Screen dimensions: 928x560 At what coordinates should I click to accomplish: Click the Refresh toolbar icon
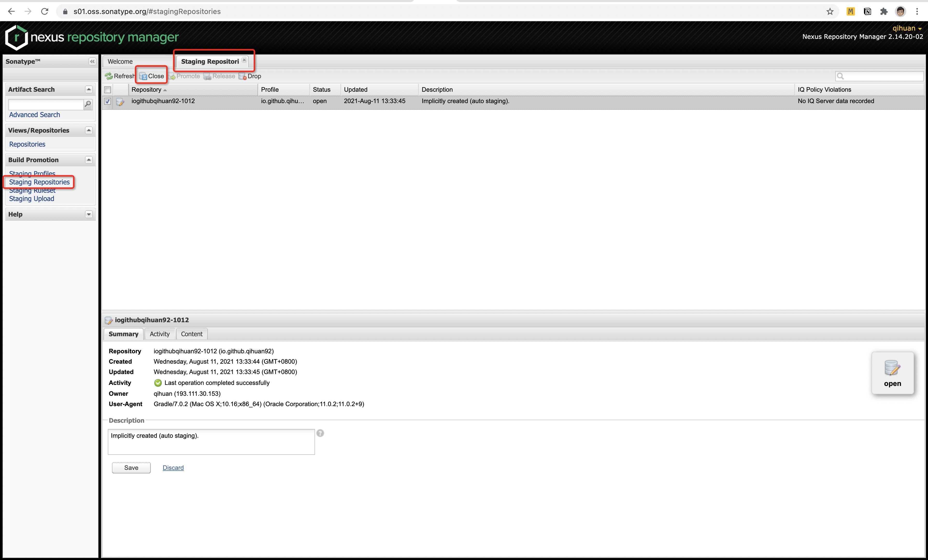coord(109,76)
